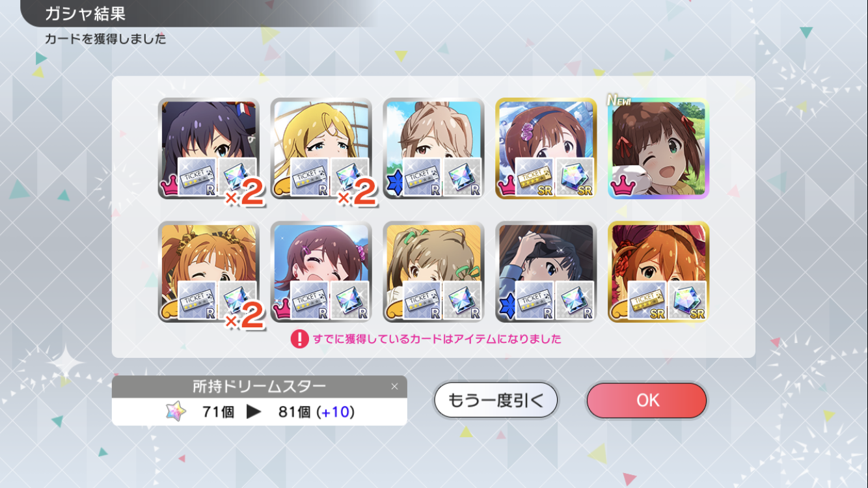The width and height of the screenshot is (868, 488).
Task: Click the pink crown icon on NEW card
Action: pyautogui.click(x=622, y=187)
